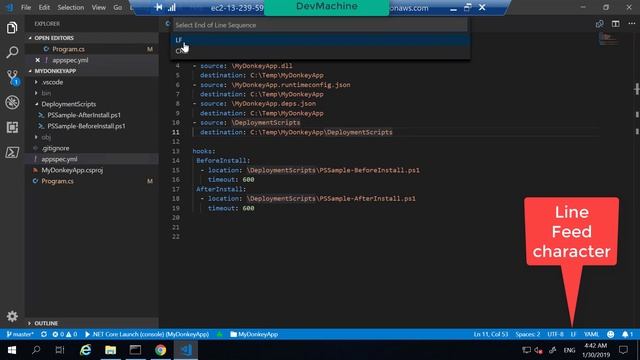Start .NET Core Launch debug configuration
Screen dimensions: 640x360
pyautogui.click(x=147, y=334)
